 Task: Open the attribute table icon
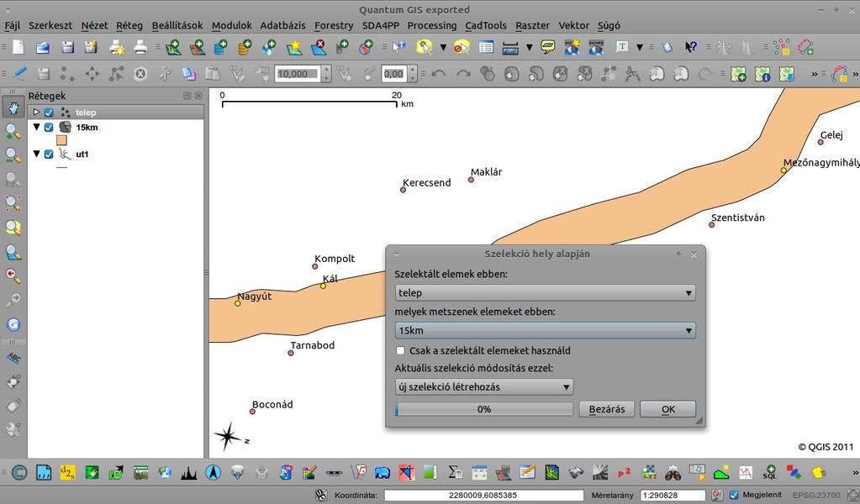(486, 47)
